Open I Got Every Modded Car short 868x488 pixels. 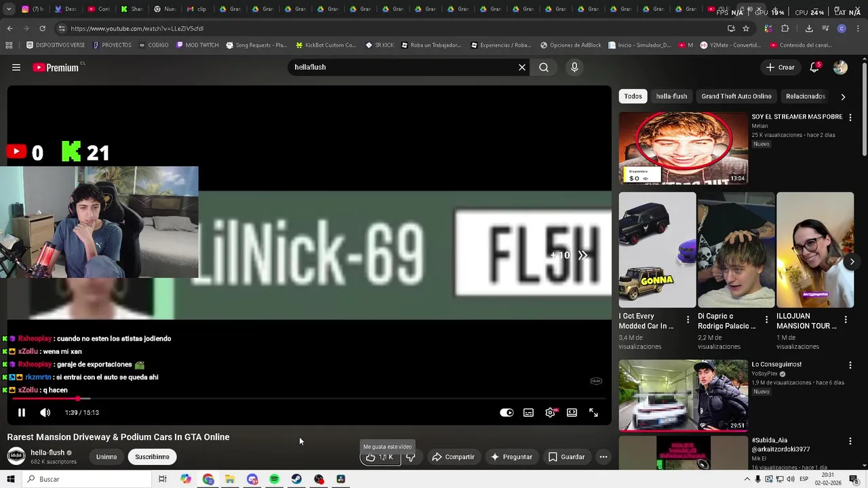(x=657, y=249)
